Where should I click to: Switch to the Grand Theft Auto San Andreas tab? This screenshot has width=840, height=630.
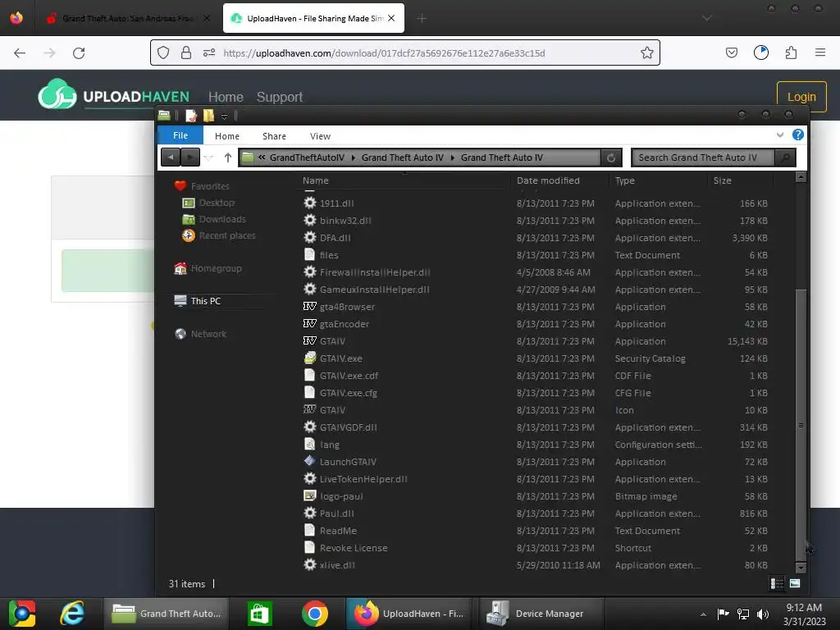128,18
